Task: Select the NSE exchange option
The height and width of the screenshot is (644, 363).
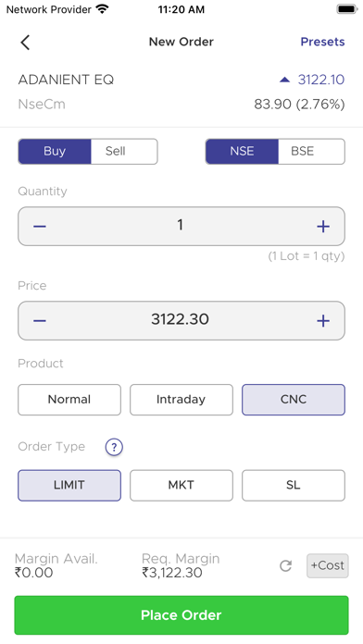Action: click(242, 152)
